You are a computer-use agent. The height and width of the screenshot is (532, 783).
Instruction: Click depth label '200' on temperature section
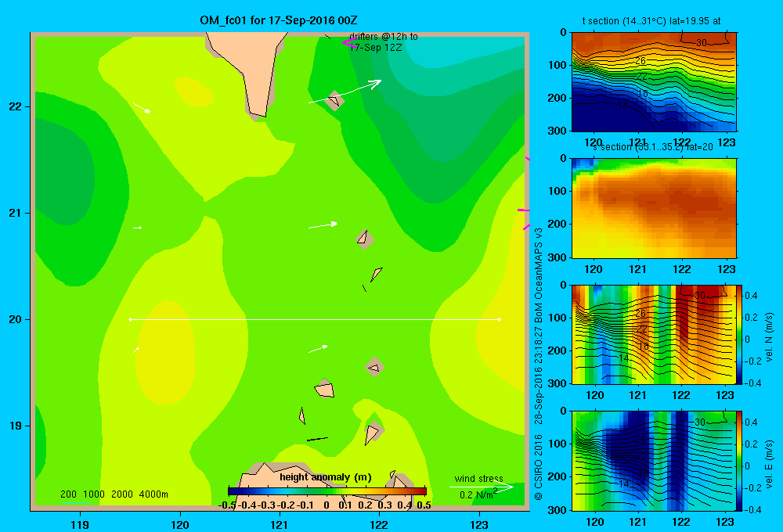[557, 98]
